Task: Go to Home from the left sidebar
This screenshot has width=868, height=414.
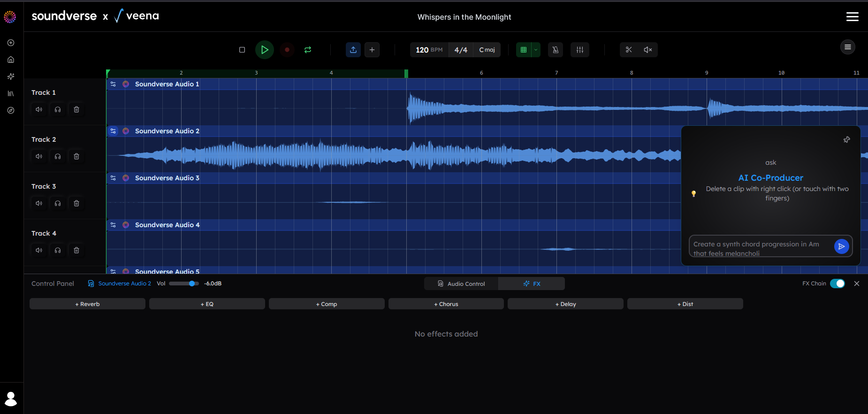Action: click(x=11, y=60)
